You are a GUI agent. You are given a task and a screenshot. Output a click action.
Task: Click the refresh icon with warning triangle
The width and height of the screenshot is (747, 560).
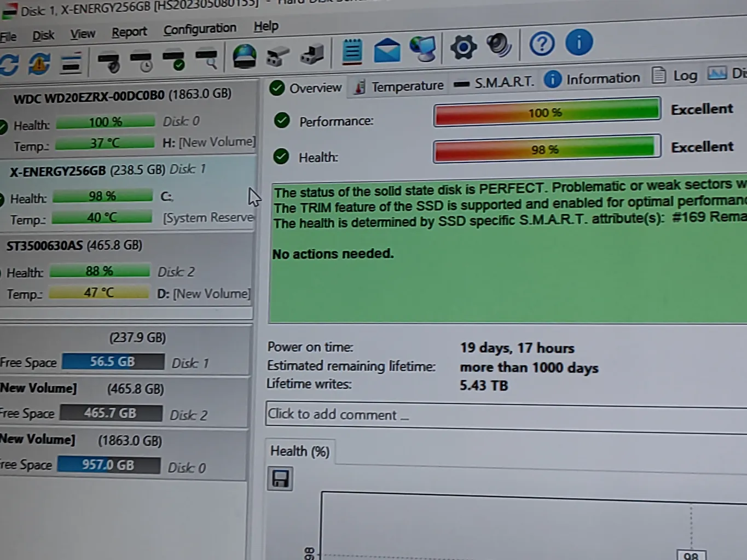pyautogui.click(x=39, y=63)
